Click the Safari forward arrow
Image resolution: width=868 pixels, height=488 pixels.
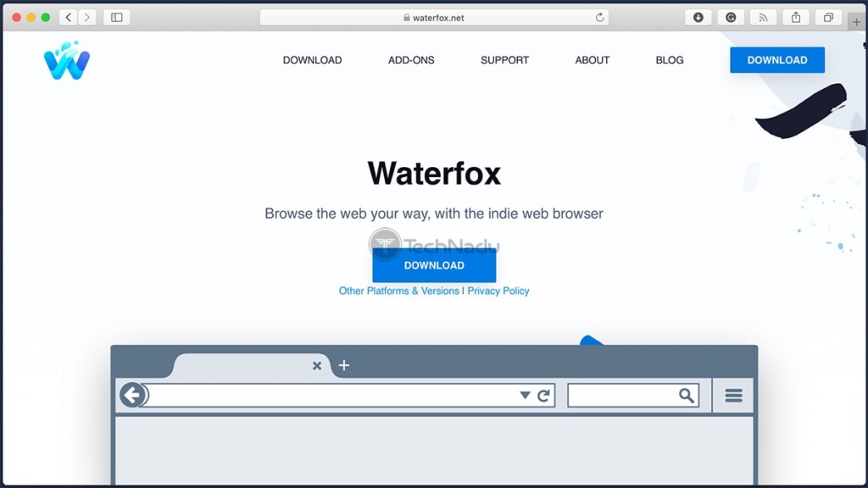pos(87,18)
